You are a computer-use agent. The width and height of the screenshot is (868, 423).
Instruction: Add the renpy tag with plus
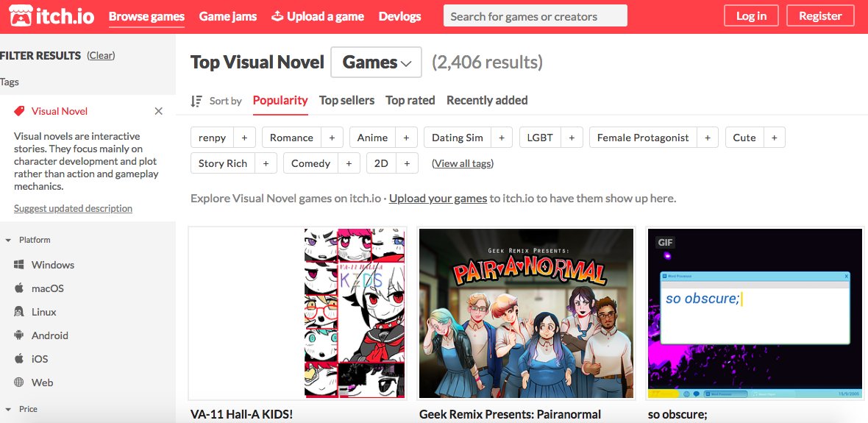point(244,138)
